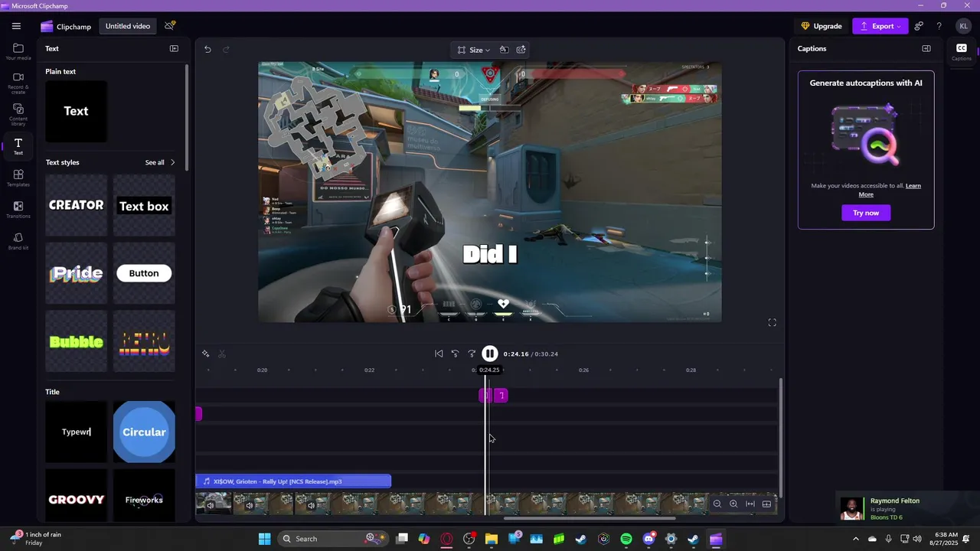This screenshot has height=551, width=980.
Task: Click the AI enhance toolbar icon
Action: (521, 50)
